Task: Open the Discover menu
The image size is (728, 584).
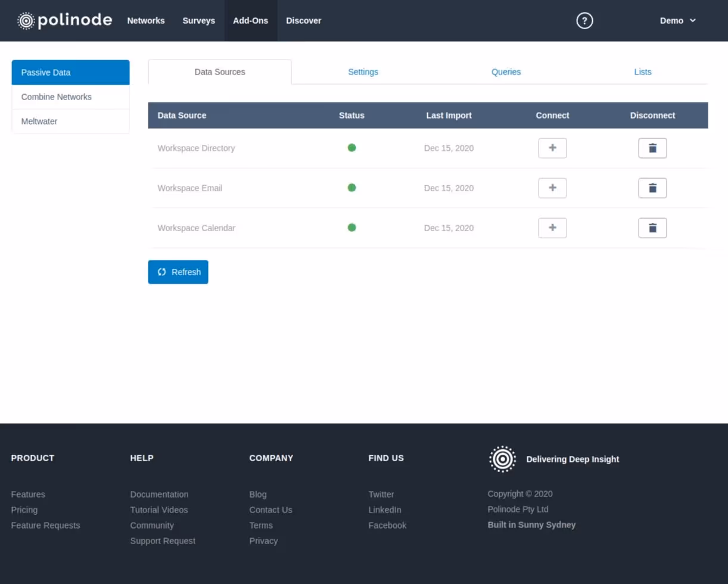Action: (x=303, y=21)
